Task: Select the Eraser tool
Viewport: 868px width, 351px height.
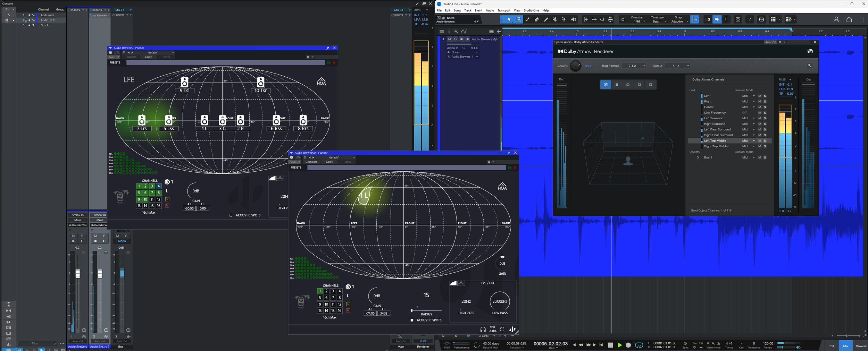Action: [x=537, y=20]
